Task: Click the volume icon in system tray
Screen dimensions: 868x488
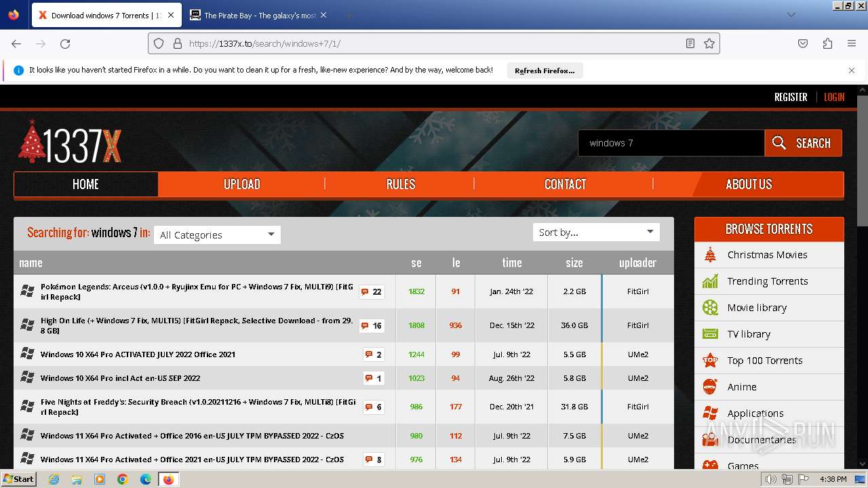Action: [771, 479]
